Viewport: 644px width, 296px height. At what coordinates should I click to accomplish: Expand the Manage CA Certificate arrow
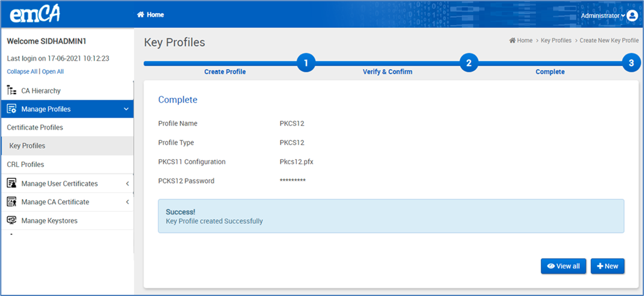coord(127,202)
